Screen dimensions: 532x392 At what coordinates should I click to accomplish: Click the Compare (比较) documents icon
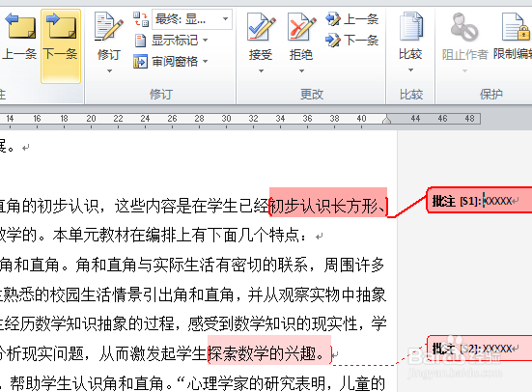point(411,26)
